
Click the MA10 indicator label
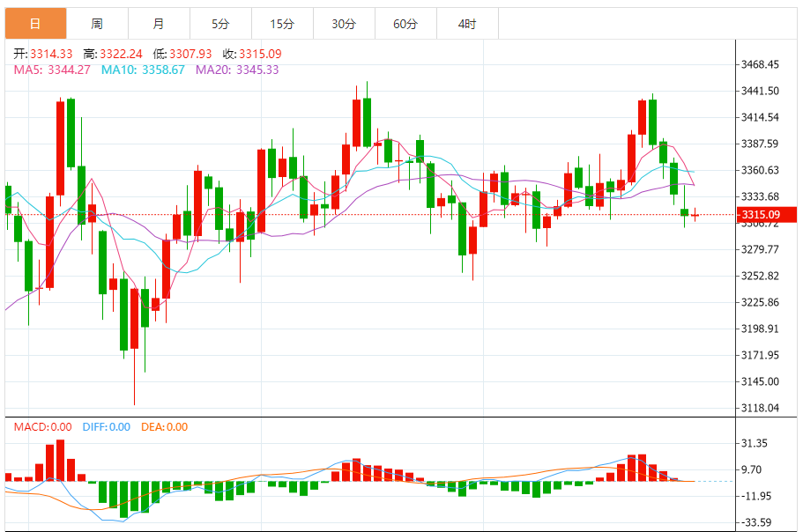coord(143,70)
